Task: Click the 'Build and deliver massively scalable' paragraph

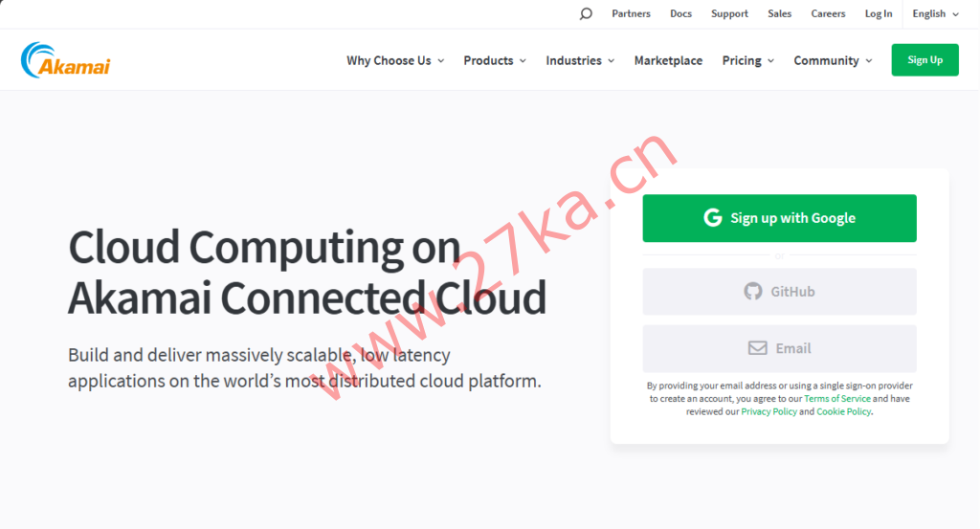Action: 304,368
